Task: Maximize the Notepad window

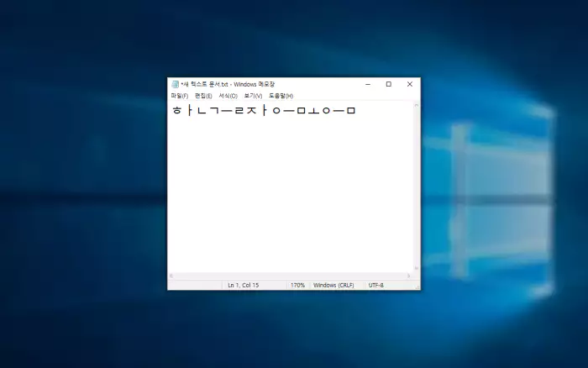Action: coord(388,84)
